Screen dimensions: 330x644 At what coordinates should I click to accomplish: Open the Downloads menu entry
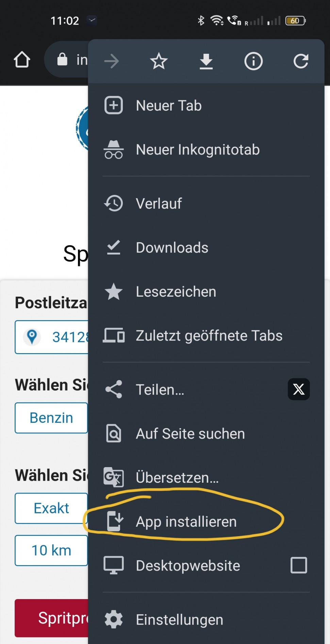[172, 248]
